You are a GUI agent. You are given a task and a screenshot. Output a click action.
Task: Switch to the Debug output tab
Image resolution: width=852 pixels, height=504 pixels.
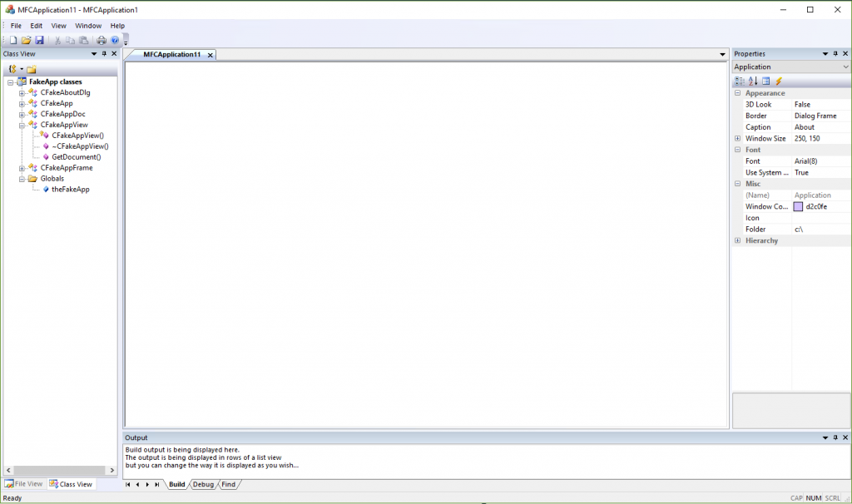(x=203, y=484)
